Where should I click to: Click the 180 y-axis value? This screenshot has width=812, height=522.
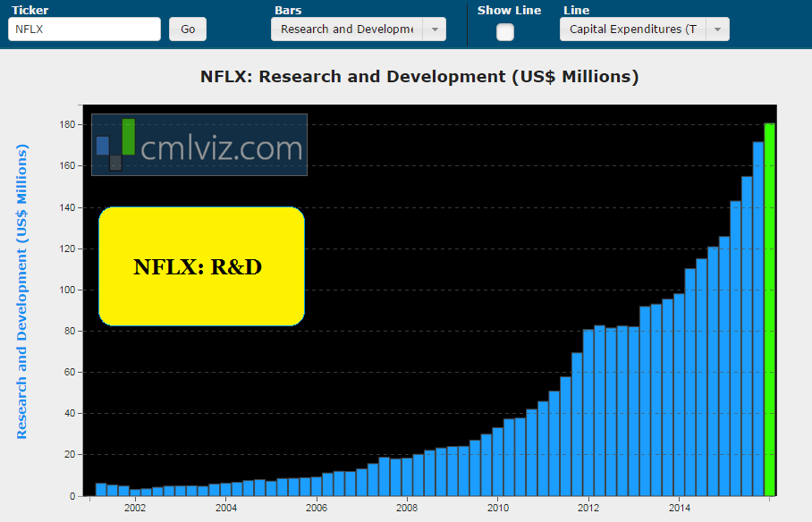pos(67,125)
